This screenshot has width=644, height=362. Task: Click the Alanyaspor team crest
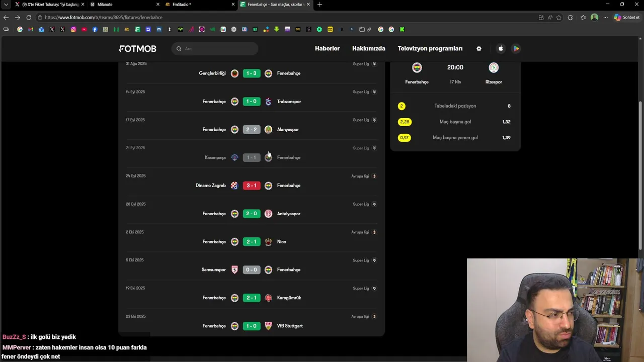[x=268, y=130]
